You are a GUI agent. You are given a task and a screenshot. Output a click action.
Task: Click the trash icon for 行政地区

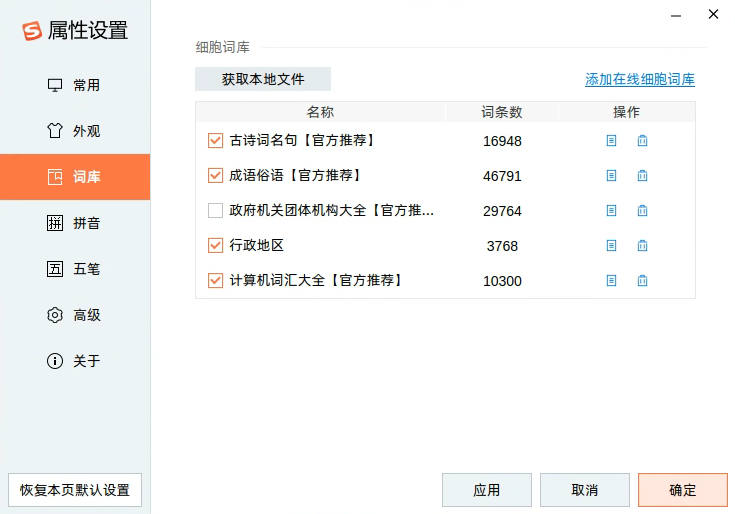[642, 246]
